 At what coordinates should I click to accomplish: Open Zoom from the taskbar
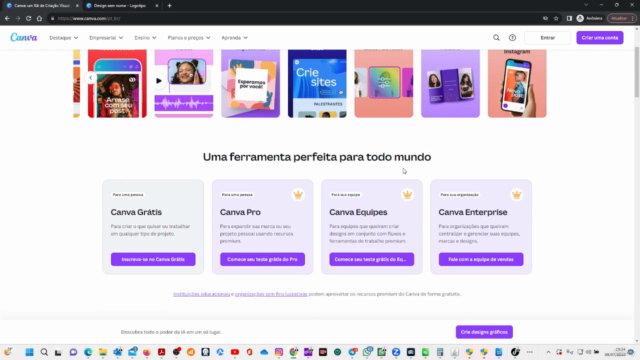396,352
